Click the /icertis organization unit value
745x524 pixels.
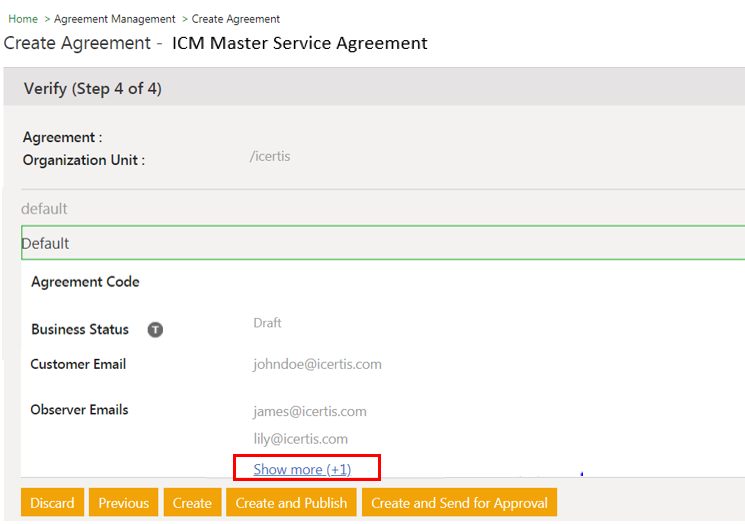click(x=269, y=156)
